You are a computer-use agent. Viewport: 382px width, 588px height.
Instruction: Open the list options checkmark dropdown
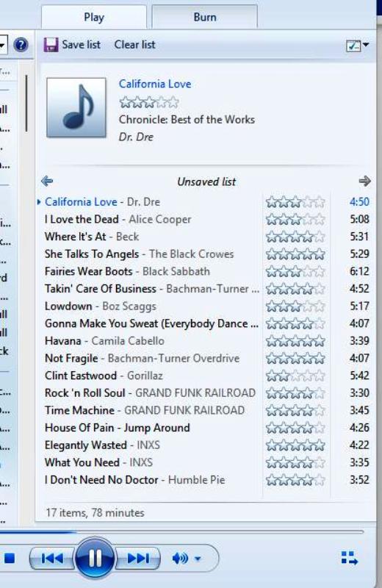(357, 46)
